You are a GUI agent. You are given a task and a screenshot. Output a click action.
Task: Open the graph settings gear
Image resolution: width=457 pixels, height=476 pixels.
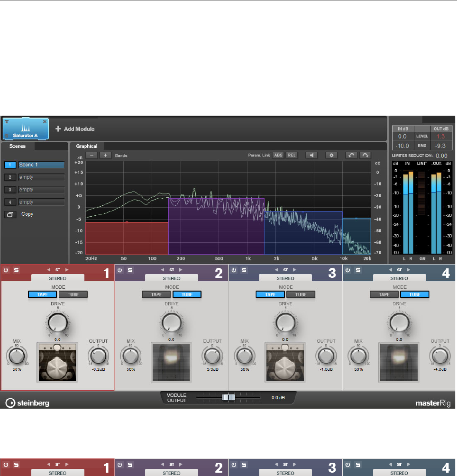click(331, 156)
